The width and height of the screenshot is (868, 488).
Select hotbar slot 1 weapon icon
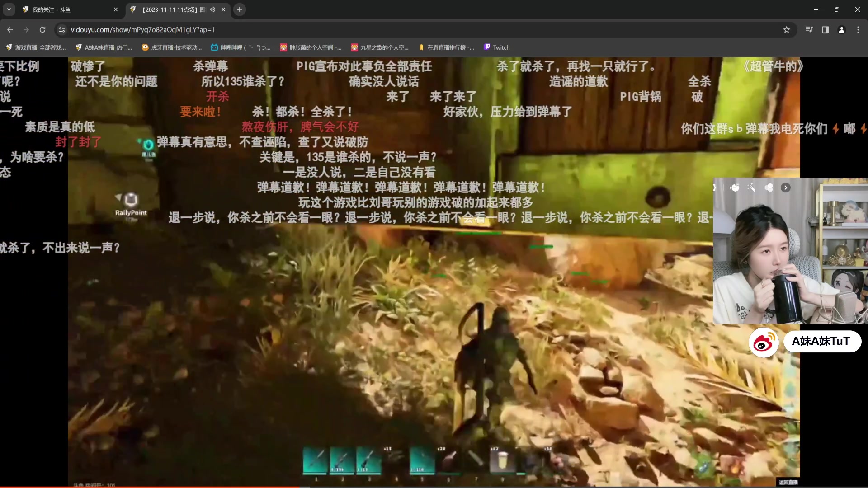point(315,460)
